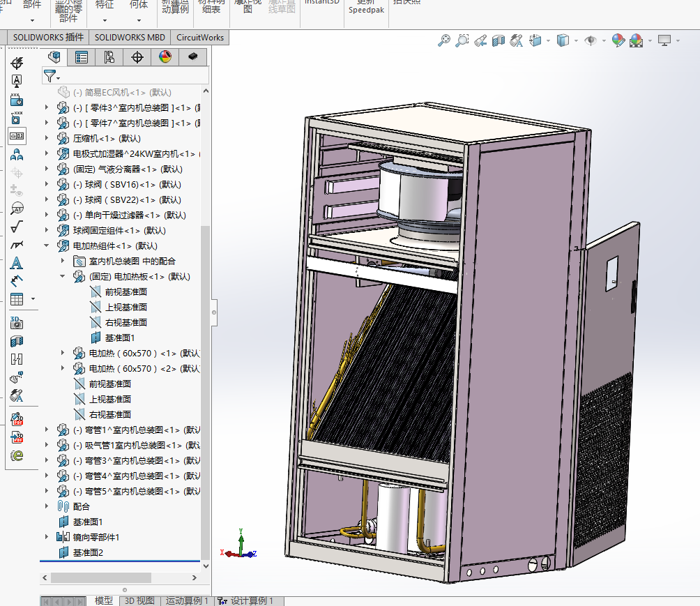Viewport: 700px width, 606px height.
Task: Open the Display Style dropdown arrow
Action: click(x=577, y=41)
